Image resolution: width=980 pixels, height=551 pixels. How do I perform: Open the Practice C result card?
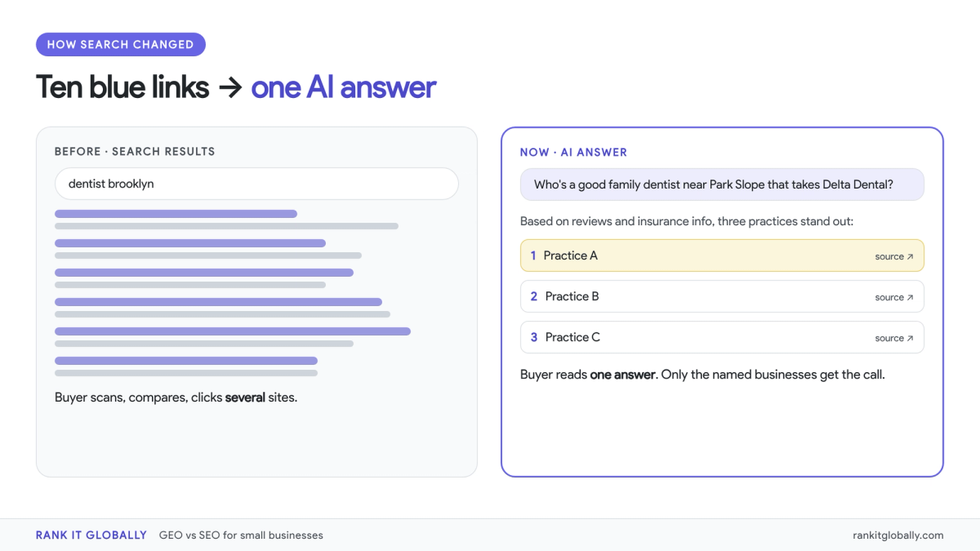pos(722,337)
